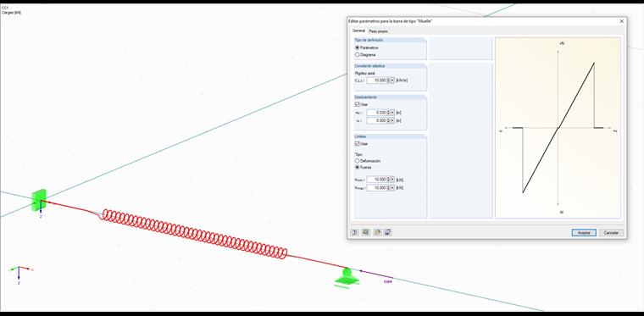Switch to the General tab
This screenshot has width=644, height=316.
[358, 30]
